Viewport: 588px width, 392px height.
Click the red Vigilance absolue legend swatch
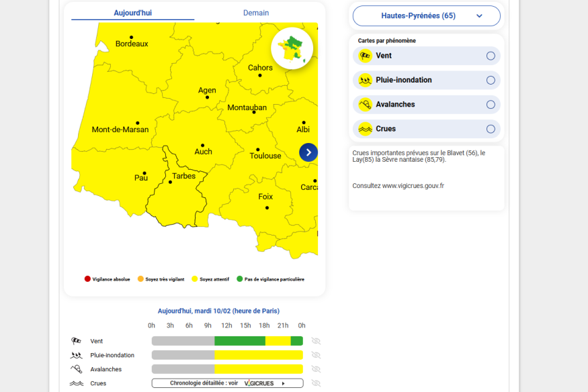[x=87, y=278]
